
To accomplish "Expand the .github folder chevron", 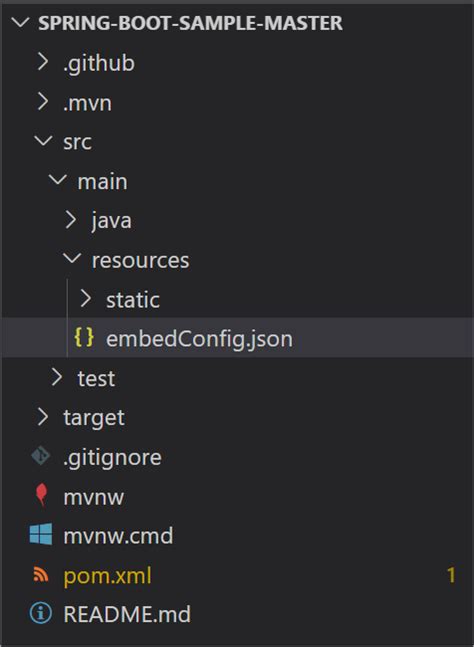I will 43,62.
